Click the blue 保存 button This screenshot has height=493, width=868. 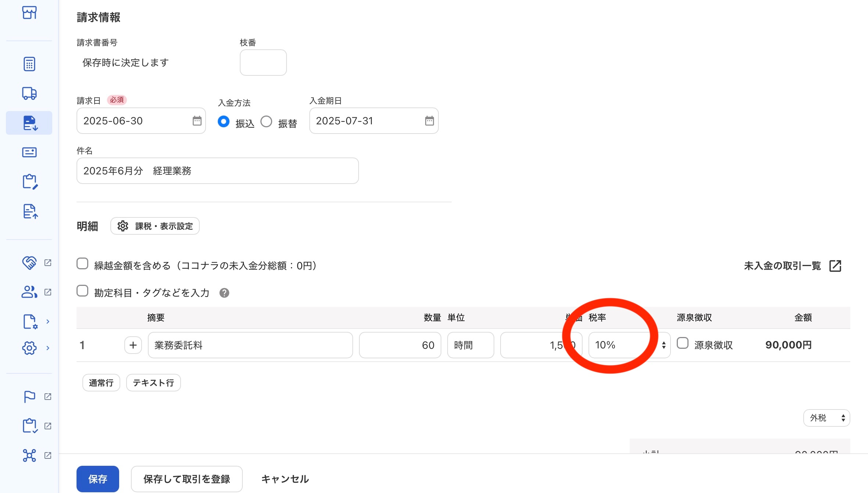tap(97, 479)
